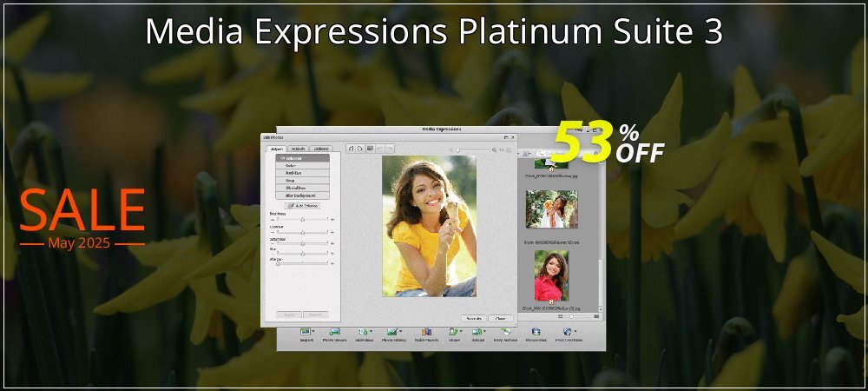This screenshot has width=868, height=391.
Task: Open Print Creations icon
Action: tap(567, 332)
